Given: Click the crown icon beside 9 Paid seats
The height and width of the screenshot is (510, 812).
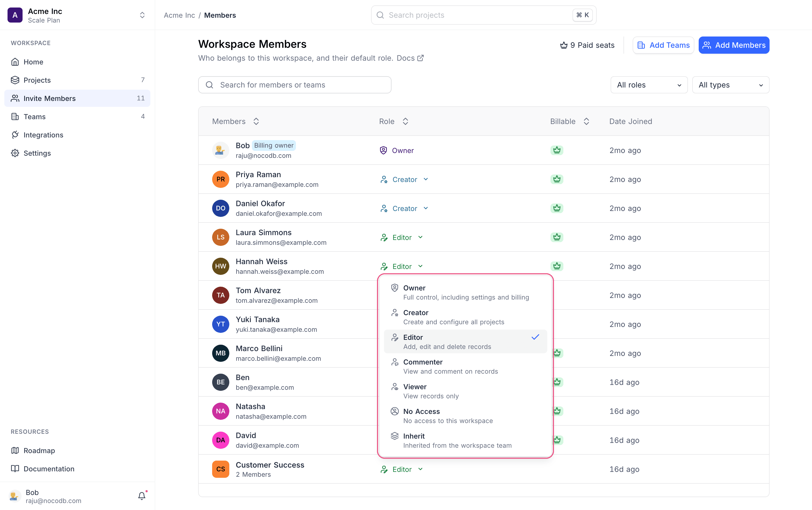Looking at the screenshot, I should [x=564, y=45].
